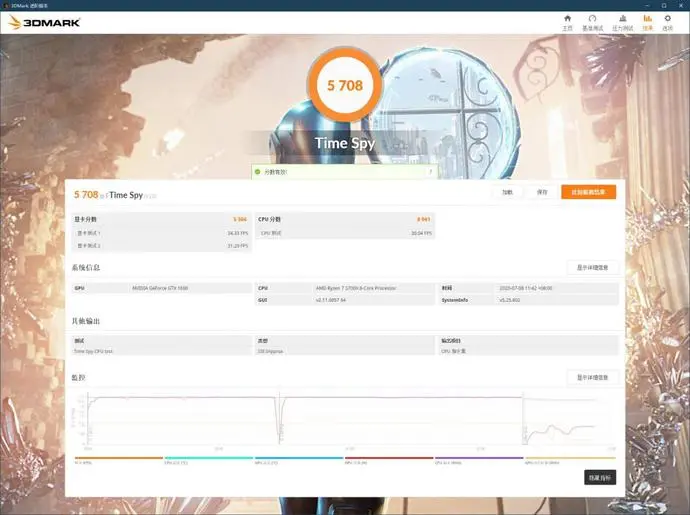Click the 其他输出 section heading
This screenshot has height=515, width=690.
tap(86, 321)
